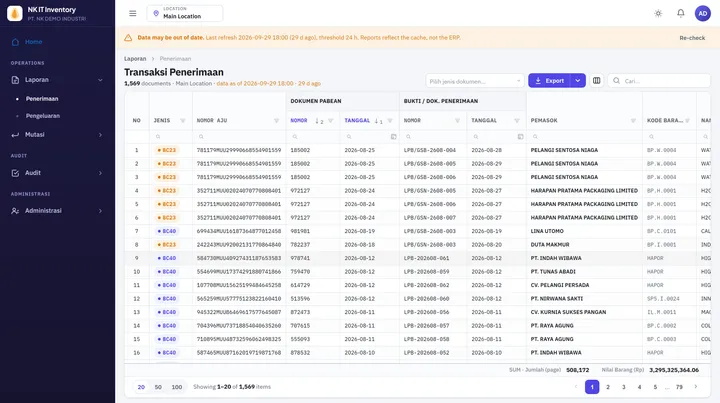
Task: Open the Export options dropdown arrow
Action: tap(578, 81)
